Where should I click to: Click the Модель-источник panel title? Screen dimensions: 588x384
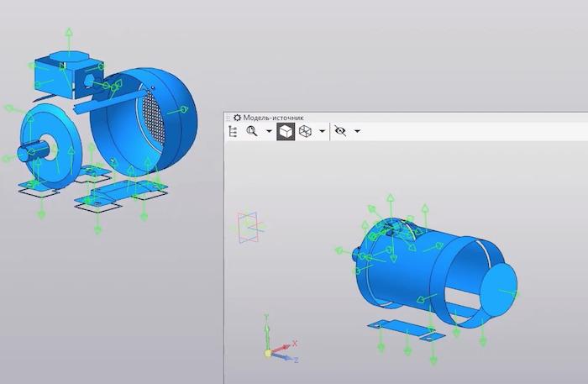(273, 118)
